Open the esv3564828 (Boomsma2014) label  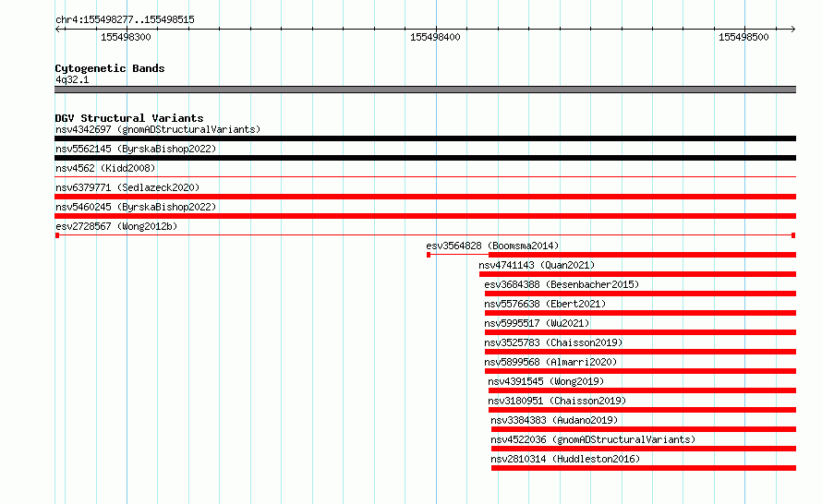(x=492, y=246)
